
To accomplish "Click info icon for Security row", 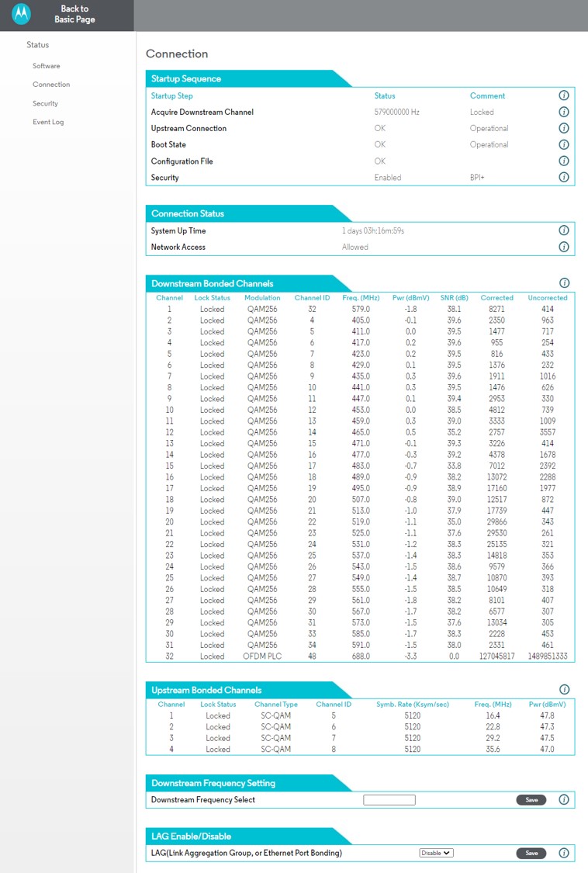I will (564, 177).
